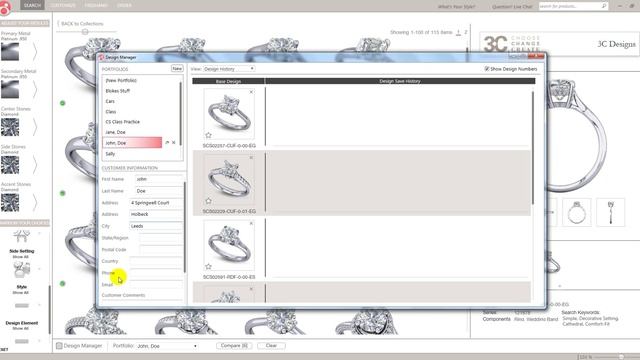Image resolution: width=640 pixels, height=360 pixels.
Task: Open ring thumbnail SC502691-RDF-0-00-ES
Action: tap(229, 245)
